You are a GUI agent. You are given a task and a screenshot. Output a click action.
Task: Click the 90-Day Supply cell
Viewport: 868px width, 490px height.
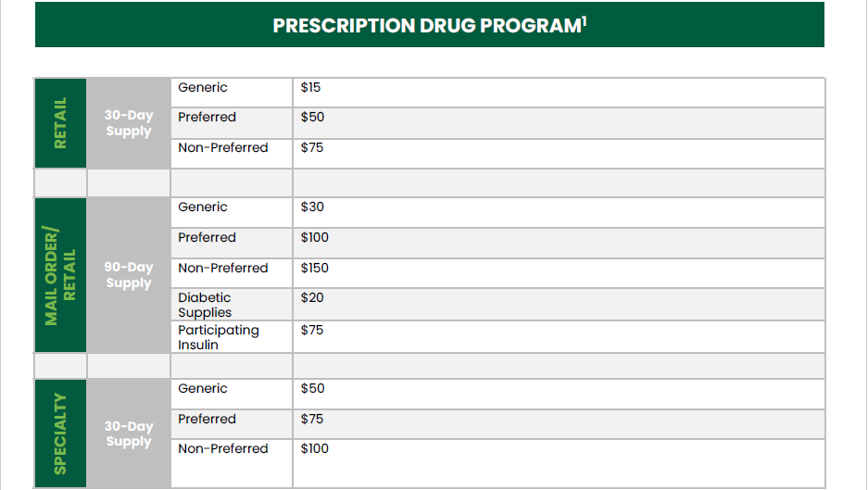point(129,275)
